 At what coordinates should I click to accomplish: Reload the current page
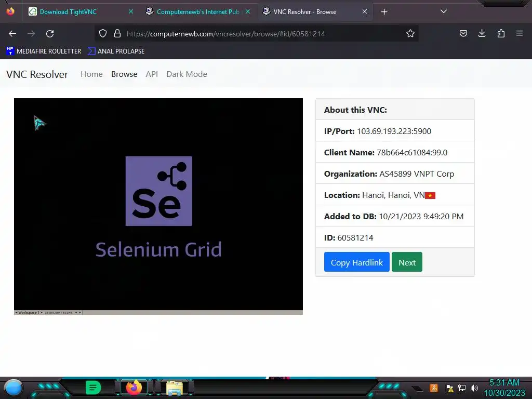coord(50,34)
